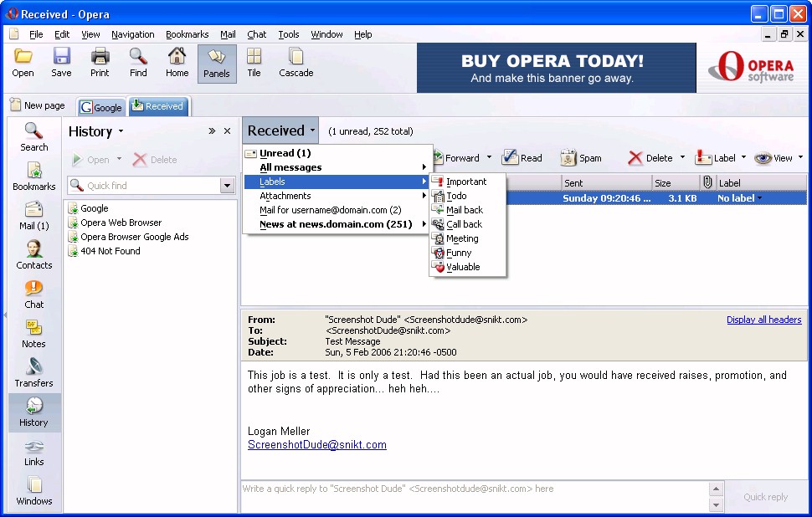
Task: Open the Notes panel icon
Action: tap(34, 334)
